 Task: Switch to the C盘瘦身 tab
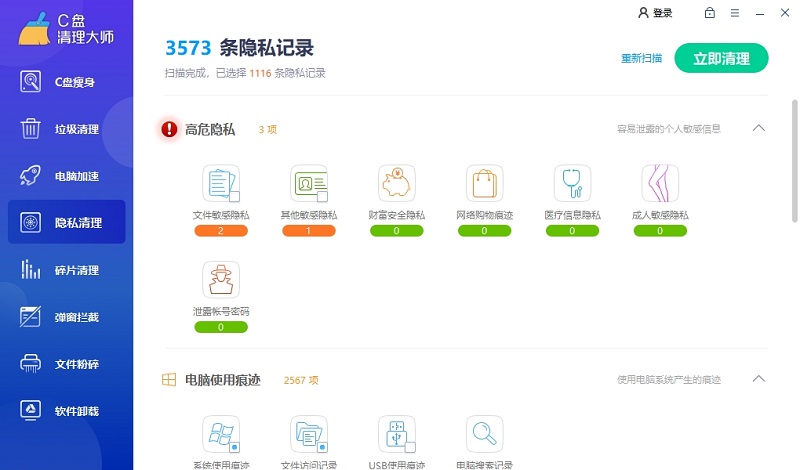[x=67, y=82]
